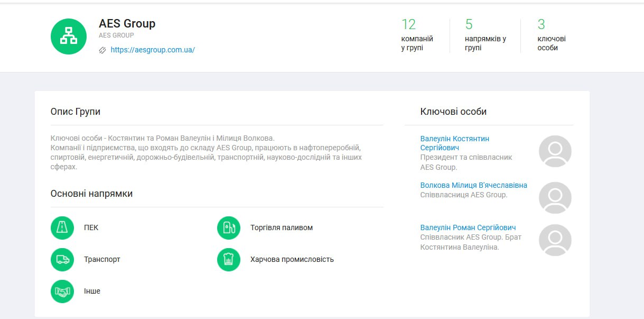Select the Транспорт direction label

coord(102,260)
